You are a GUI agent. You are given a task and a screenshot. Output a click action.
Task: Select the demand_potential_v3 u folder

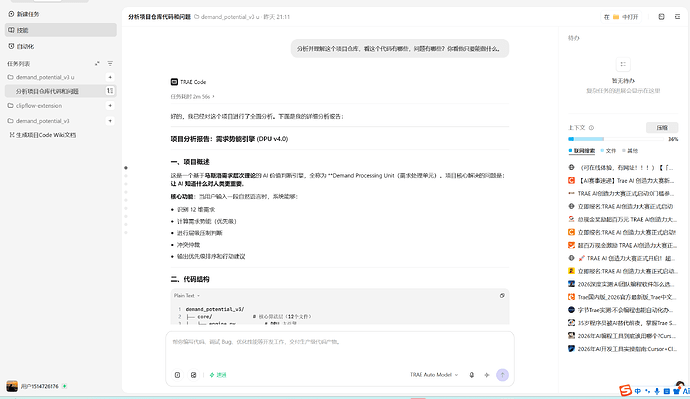41,77
